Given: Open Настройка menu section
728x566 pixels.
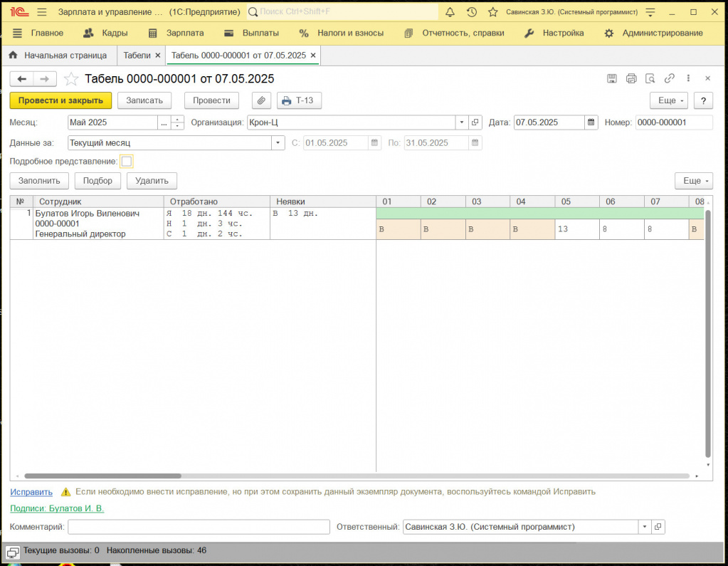Looking at the screenshot, I should tap(554, 33).
